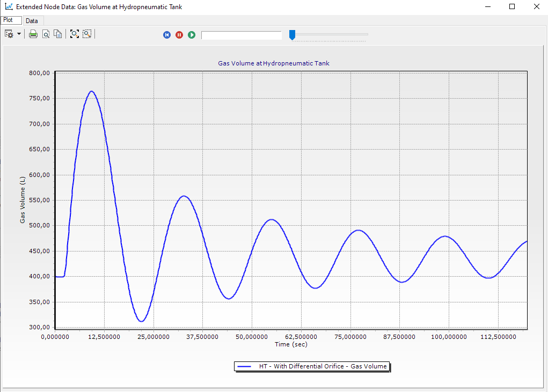This screenshot has height=392, width=548.
Task: Click the Gas Volume (L) axis label
Action: (23, 200)
